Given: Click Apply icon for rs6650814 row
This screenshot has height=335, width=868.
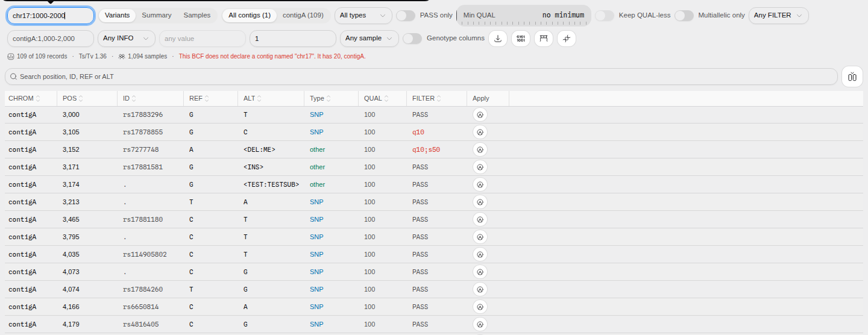Looking at the screenshot, I should (480, 307).
